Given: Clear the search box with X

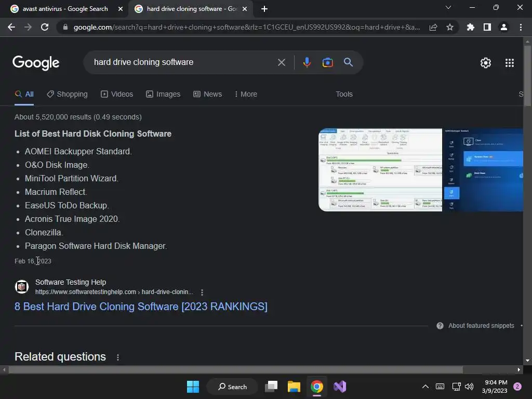Looking at the screenshot, I should click(x=281, y=62).
